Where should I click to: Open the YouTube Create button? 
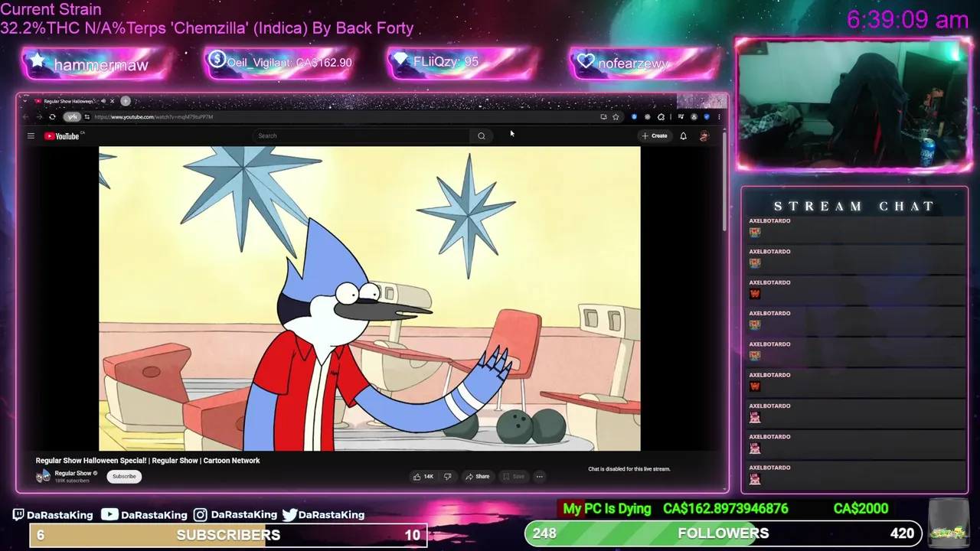655,136
